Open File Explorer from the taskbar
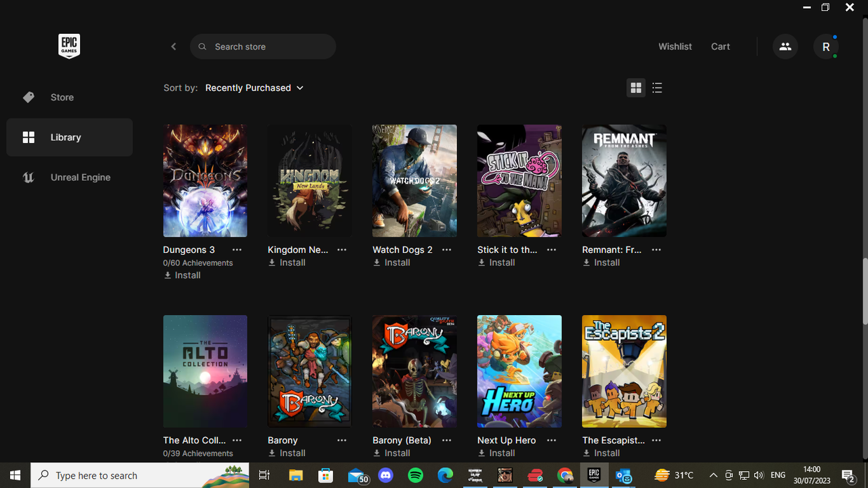Image resolution: width=868 pixels, height=488 pixels. (296, 476)
